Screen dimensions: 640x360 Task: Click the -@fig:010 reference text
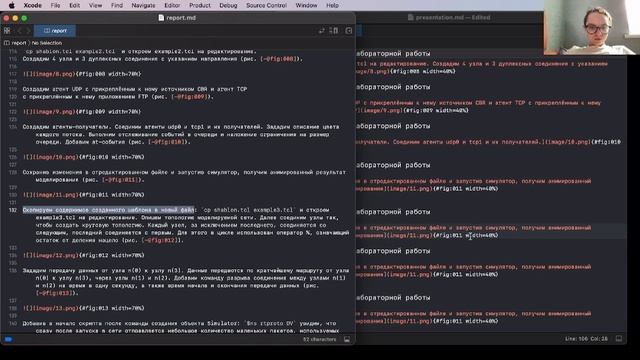coord(167,142)
